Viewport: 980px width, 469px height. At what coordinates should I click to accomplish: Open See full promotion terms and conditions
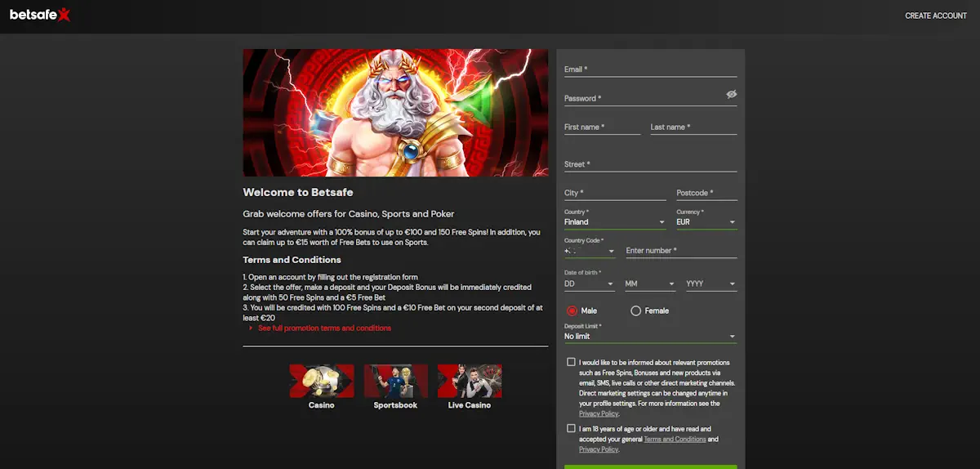(324, 328)
